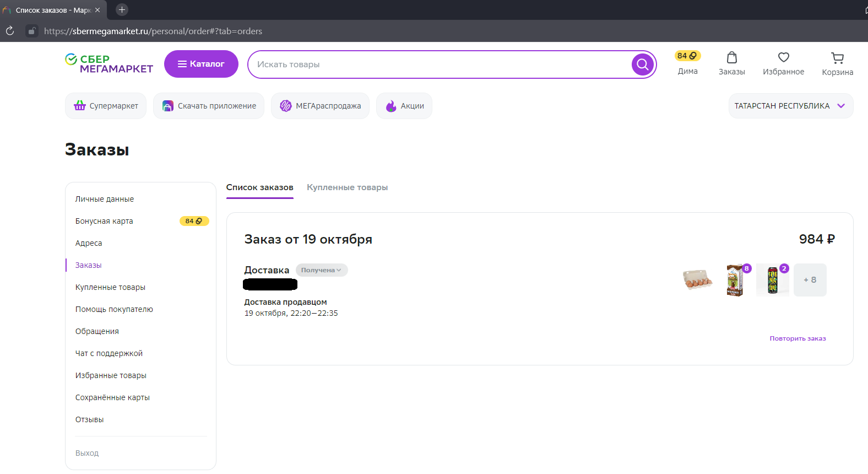This screenshot has height=474, width=868.
Task: Click the Заказы page heading
Action: coord(97,150)
